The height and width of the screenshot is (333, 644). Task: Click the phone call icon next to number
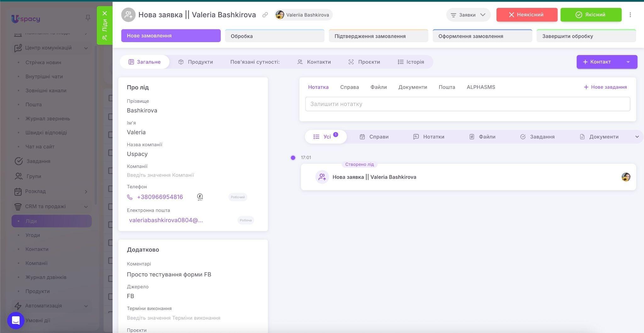coord(130,197)
